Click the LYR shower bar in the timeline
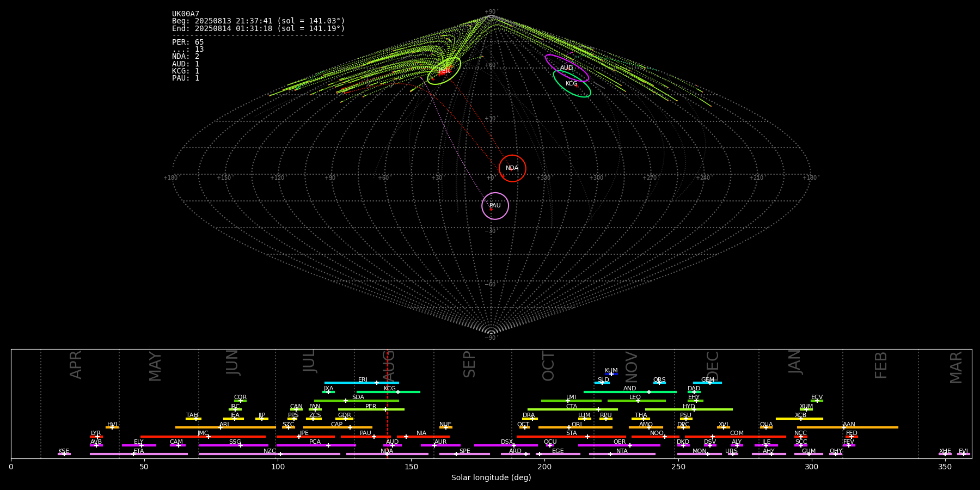Viewport: 980px width, 490px height. (96, 436)
